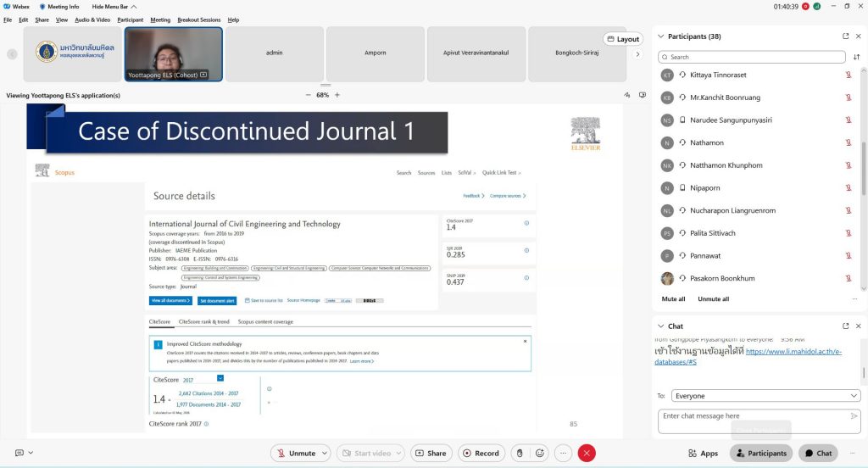Zoom in shared content with plus
The width and height of the screenshot is (868, 468).
pyautogui.click(x=337, y=95)
